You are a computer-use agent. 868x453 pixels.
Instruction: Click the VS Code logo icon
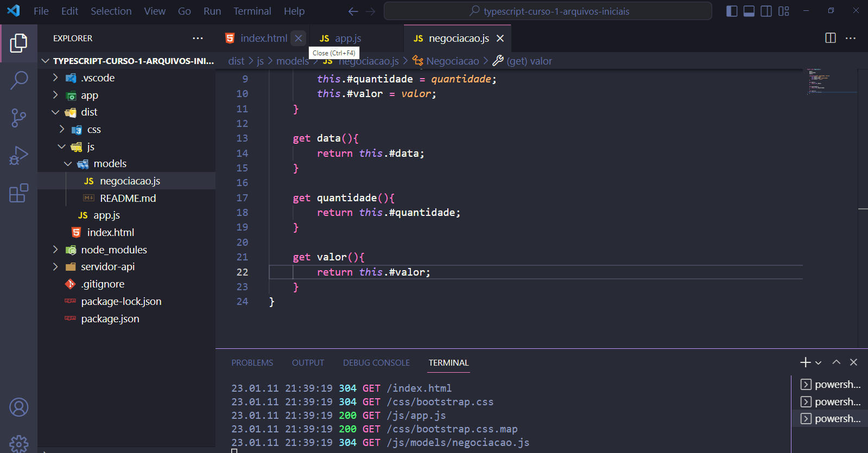pos(14,11)
